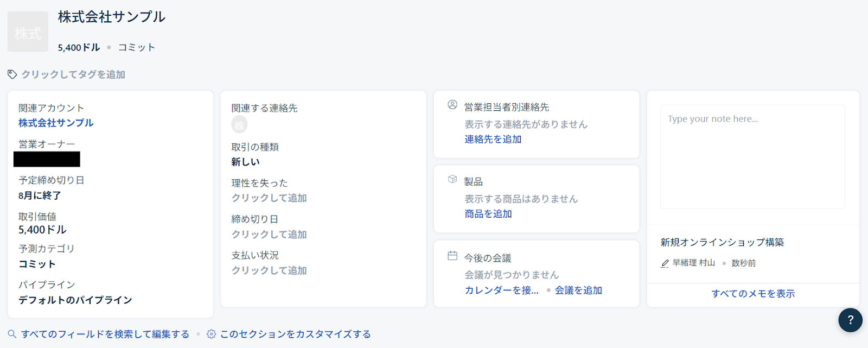868x348 pixels.
Task: Click the pencil icon beside the note author
Action: 665,263
